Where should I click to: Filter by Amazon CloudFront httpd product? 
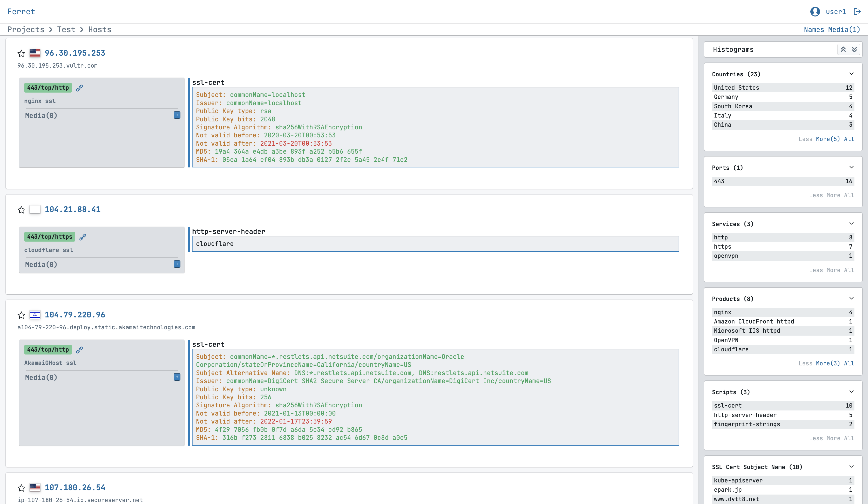783,321
